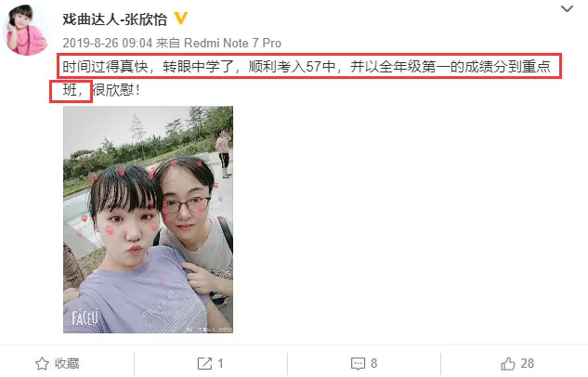Click the FACEU watermark on photo
The image size is (588, 377).
(85, 318)
